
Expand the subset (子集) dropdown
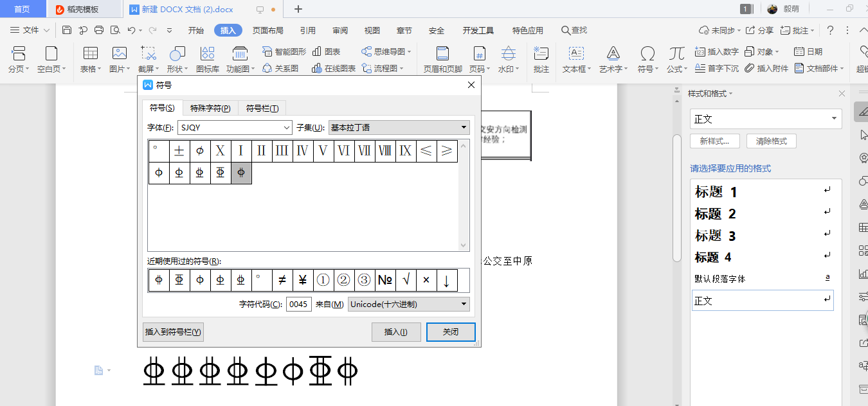tap(464, 128)
